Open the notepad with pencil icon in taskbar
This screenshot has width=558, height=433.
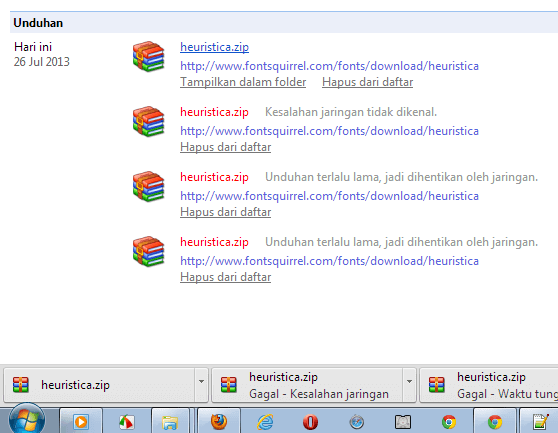pyautogui.click(x=540, y=422)
